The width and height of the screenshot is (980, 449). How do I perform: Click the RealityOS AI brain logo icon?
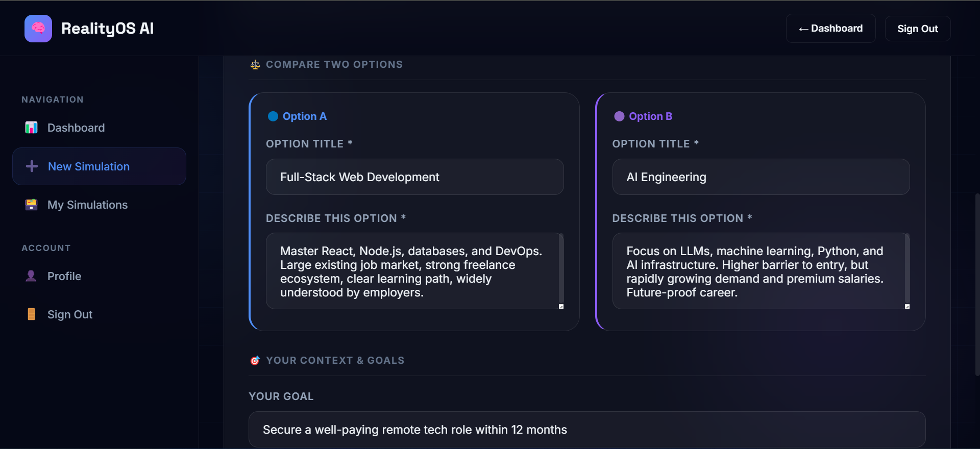click(x=38, y=29)
